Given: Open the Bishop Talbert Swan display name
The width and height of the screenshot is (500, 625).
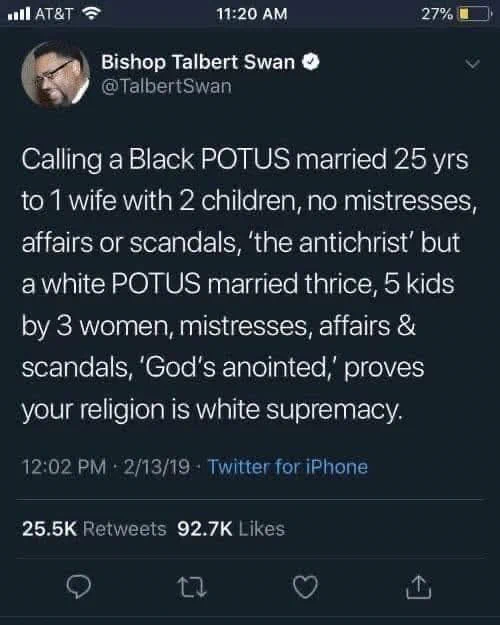Looking at the screenshot, I should (198, 63).
